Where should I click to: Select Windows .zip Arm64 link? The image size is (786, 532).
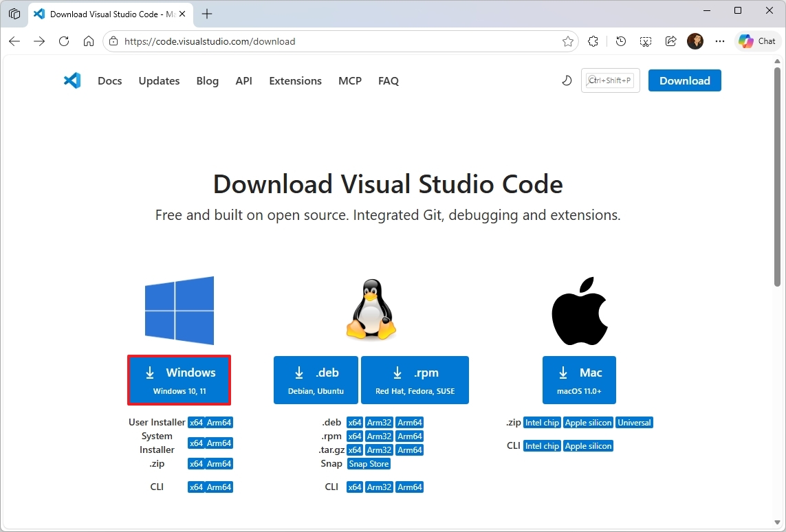coord(219,464)
